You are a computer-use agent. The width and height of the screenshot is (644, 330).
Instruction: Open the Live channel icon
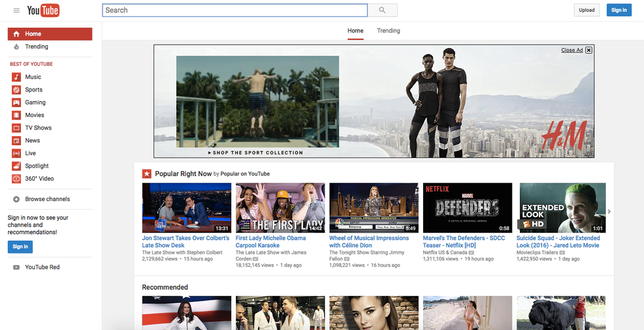click(x=16, y=153)
